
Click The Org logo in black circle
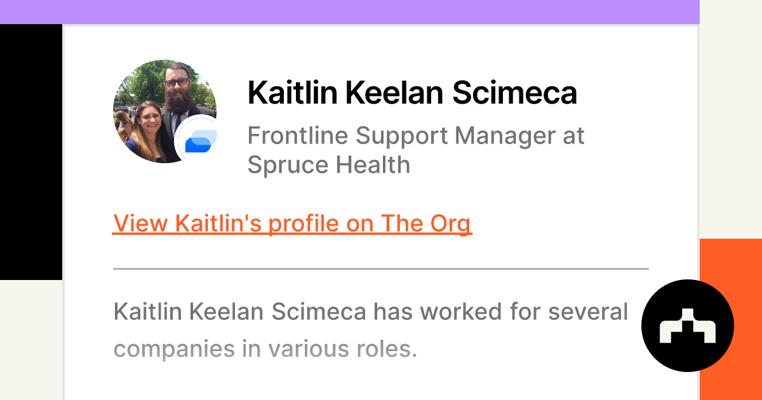tap(687, 326)
